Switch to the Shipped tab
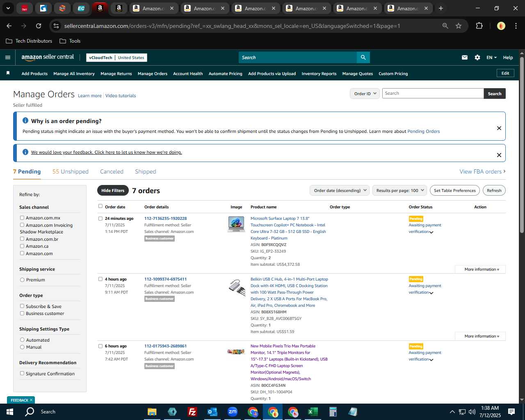525x420 pixels. click(145, 171)
